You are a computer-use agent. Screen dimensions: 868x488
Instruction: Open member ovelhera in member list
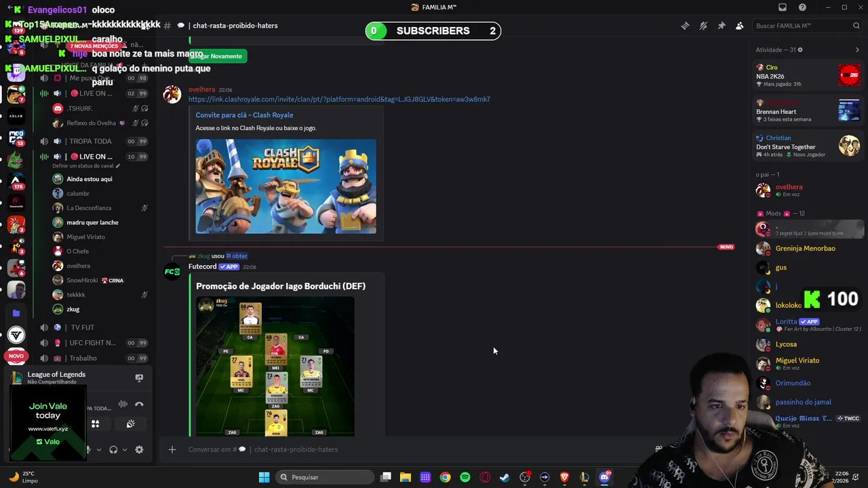point(808,190)
